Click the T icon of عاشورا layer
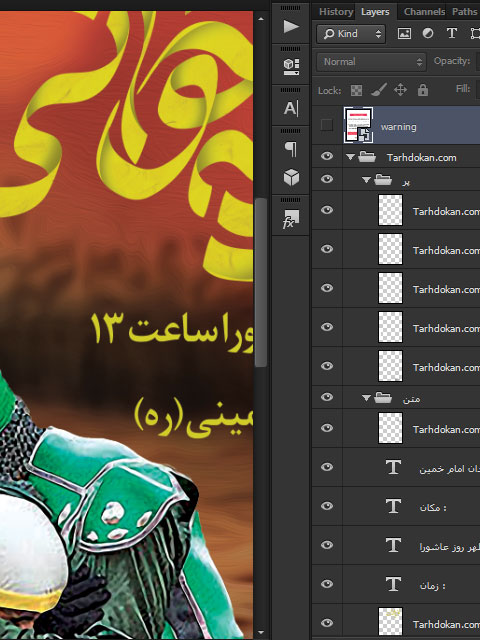Image resolution: width=480 pixels, height=640 pixels. click(393, 545)
